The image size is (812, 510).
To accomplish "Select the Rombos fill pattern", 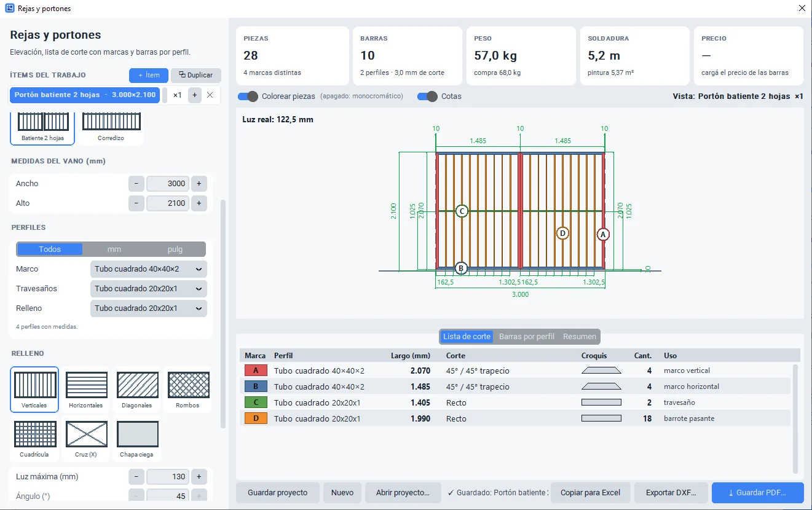I will (188, 390).
